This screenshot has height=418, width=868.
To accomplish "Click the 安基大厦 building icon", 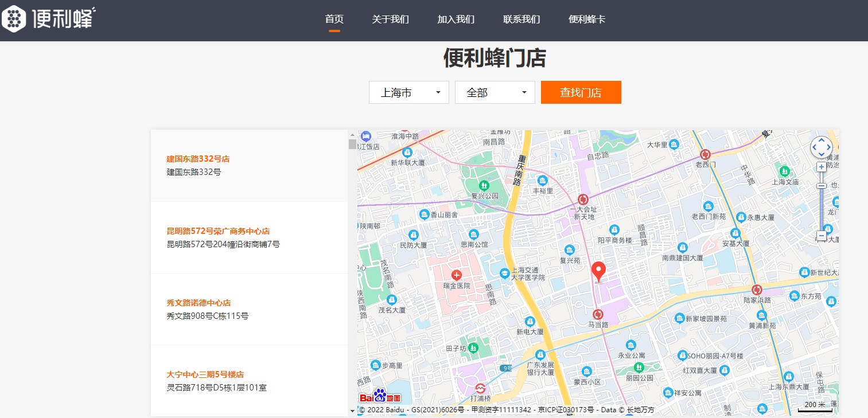I will (735, 233).
